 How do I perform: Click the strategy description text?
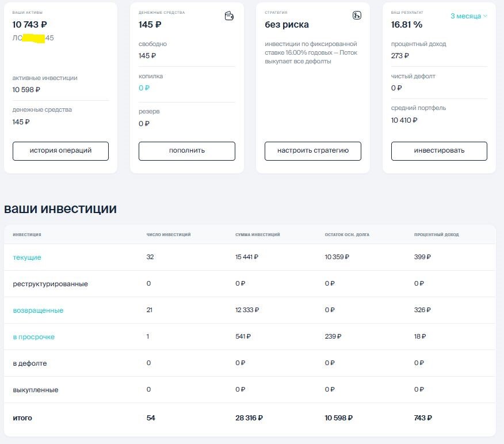point(311,53)
